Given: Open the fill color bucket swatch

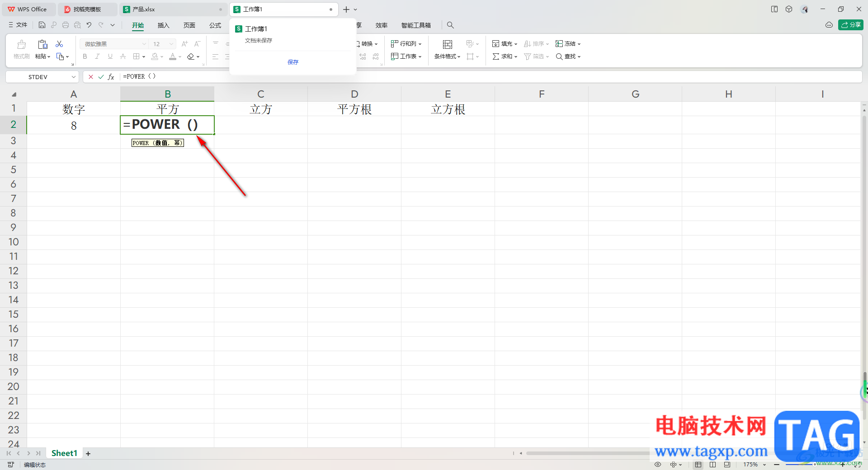Looking at the screenshot, I should pyautogui.click(x=155, y=56).
